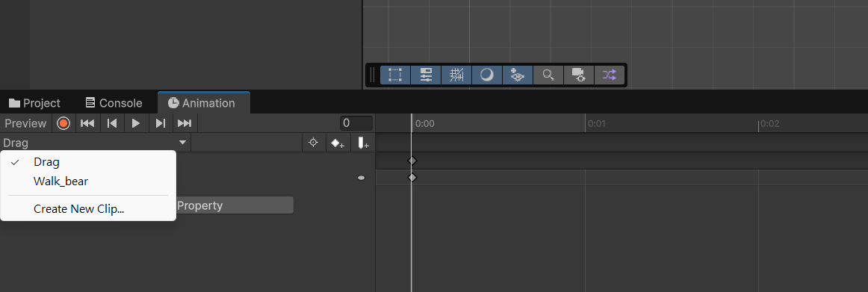Click the Add Event marker icon
Viewport: 868px width, 292px height.
coord(363,143)
